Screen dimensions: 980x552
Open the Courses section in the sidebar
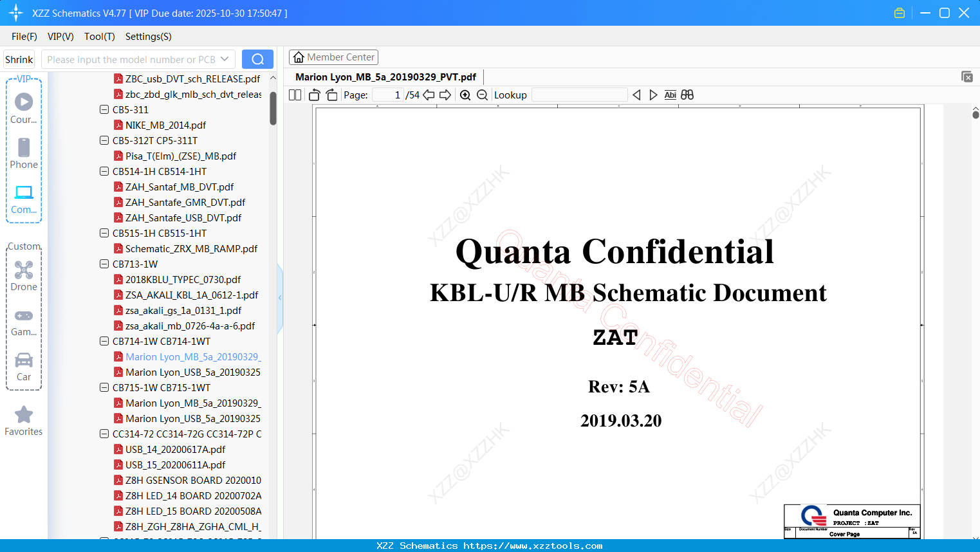[24, 108]
